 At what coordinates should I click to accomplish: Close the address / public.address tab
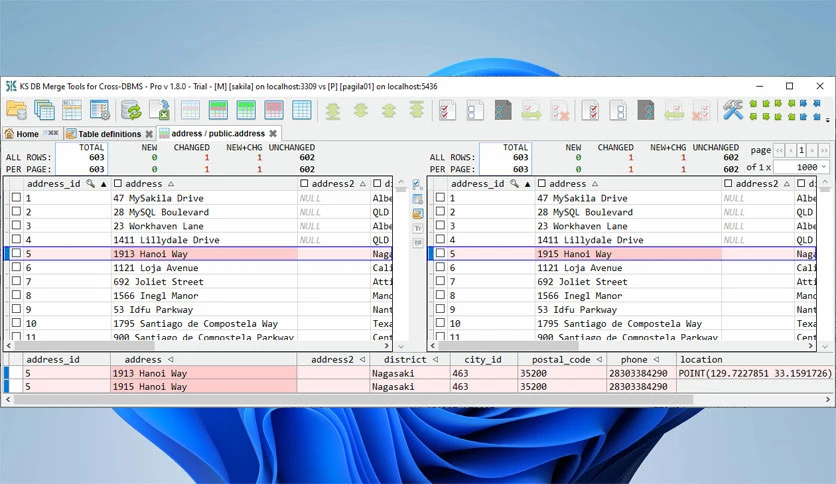pyautogui.click(x=273, y=133)
